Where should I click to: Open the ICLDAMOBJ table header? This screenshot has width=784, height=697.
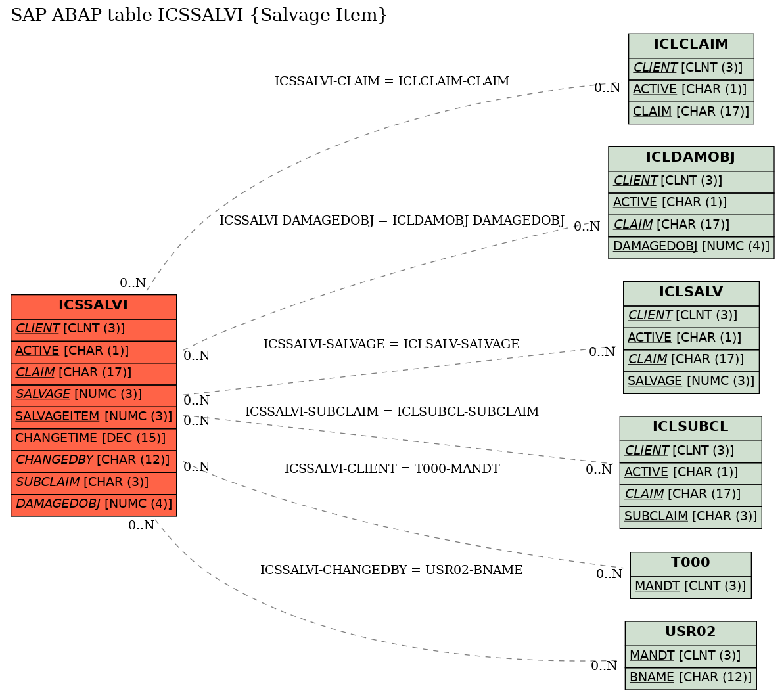pyautogui.click(x=691, y=158)
